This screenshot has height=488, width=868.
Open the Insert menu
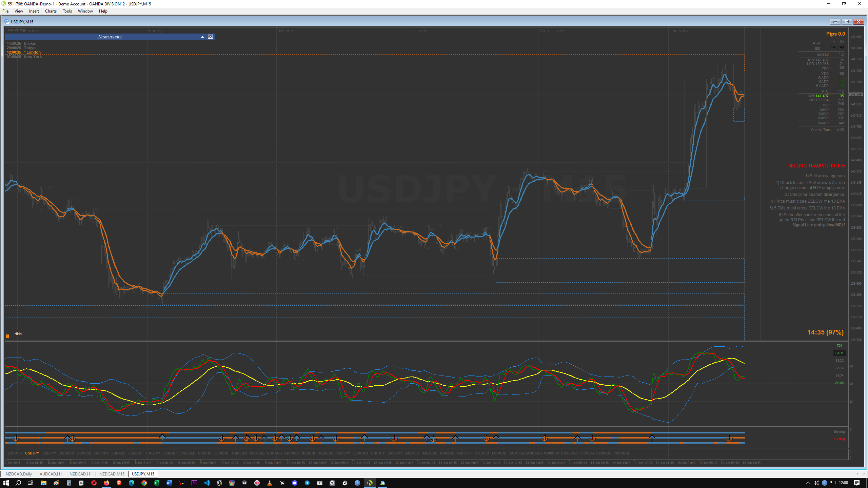34,11
